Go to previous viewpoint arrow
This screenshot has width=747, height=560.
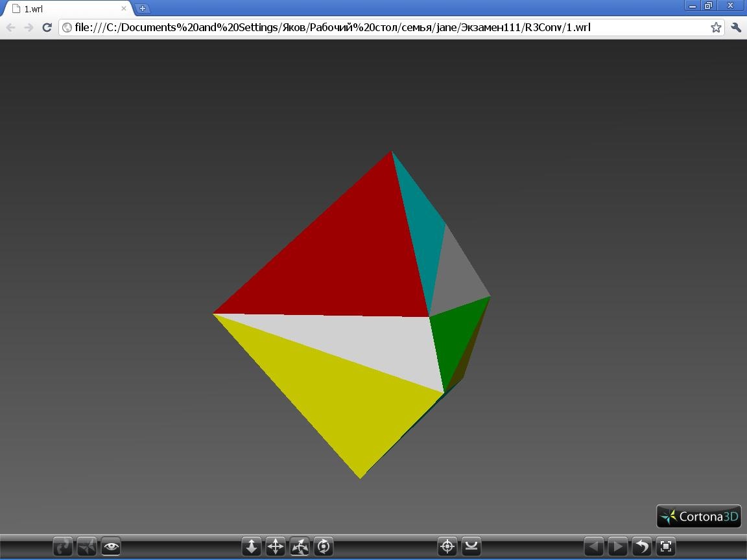click(593, 546)
